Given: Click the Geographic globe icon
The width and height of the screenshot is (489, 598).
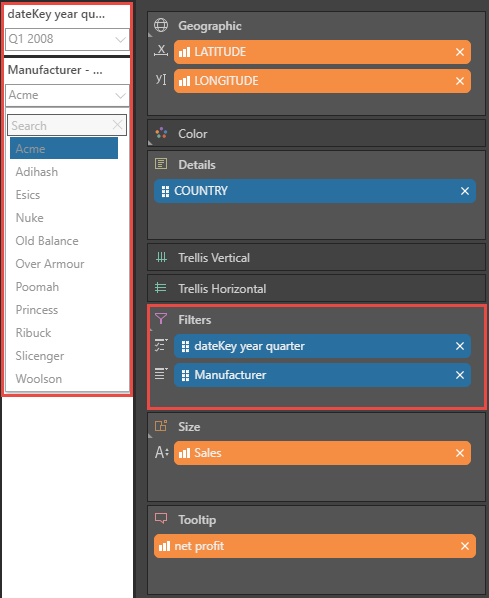Looking at the screenshot, I should 161,25.
